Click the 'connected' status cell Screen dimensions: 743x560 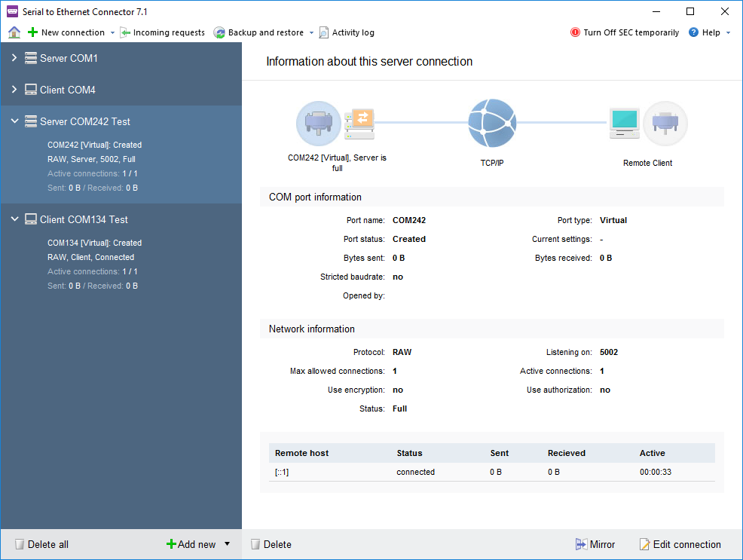click(415, 472)
